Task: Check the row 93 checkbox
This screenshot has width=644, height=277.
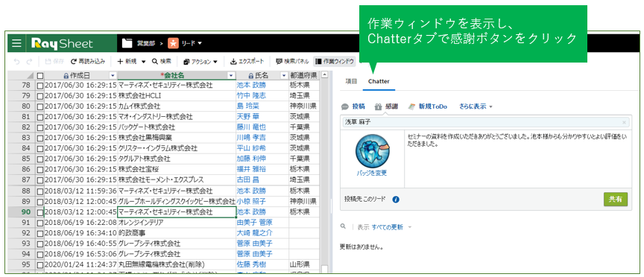Action: click(40, 243)
